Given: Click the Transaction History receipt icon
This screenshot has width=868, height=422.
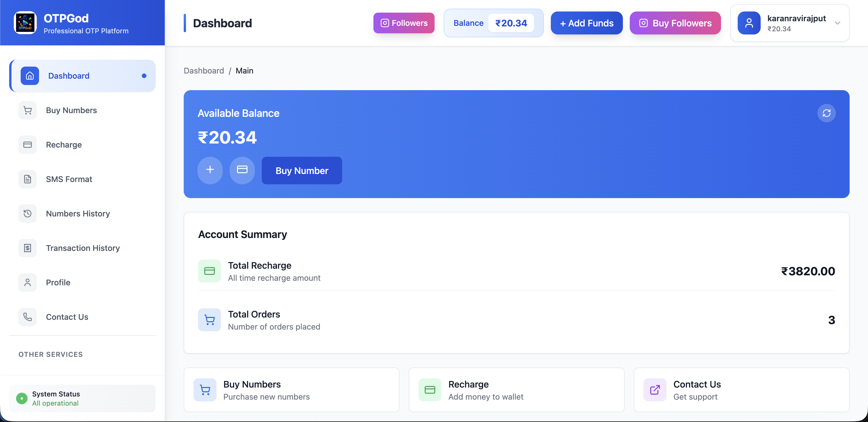Looking at the screenshot, I should [28, 248].
